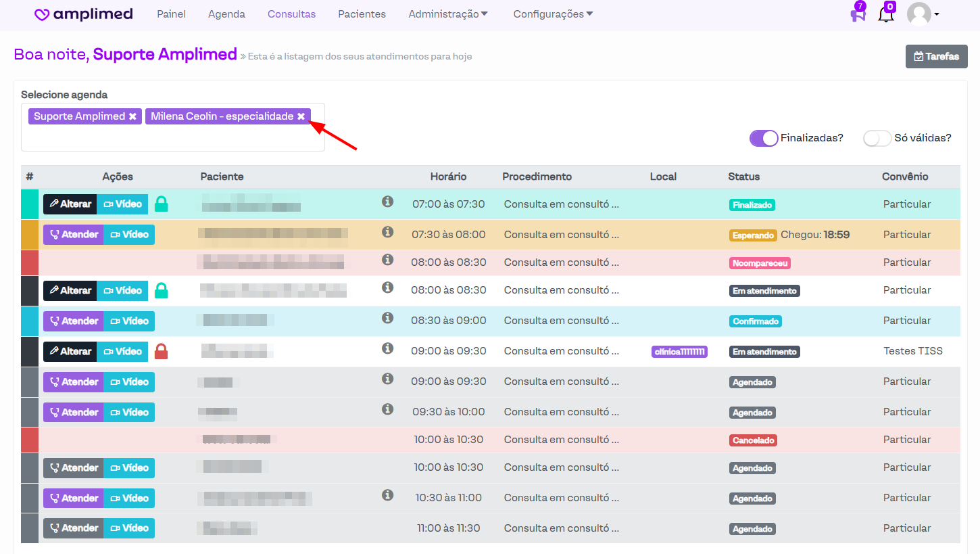Viewport: 980px width, 554px height.
Task: Expand the Administração dropdown menu
Action: point(448,14)
